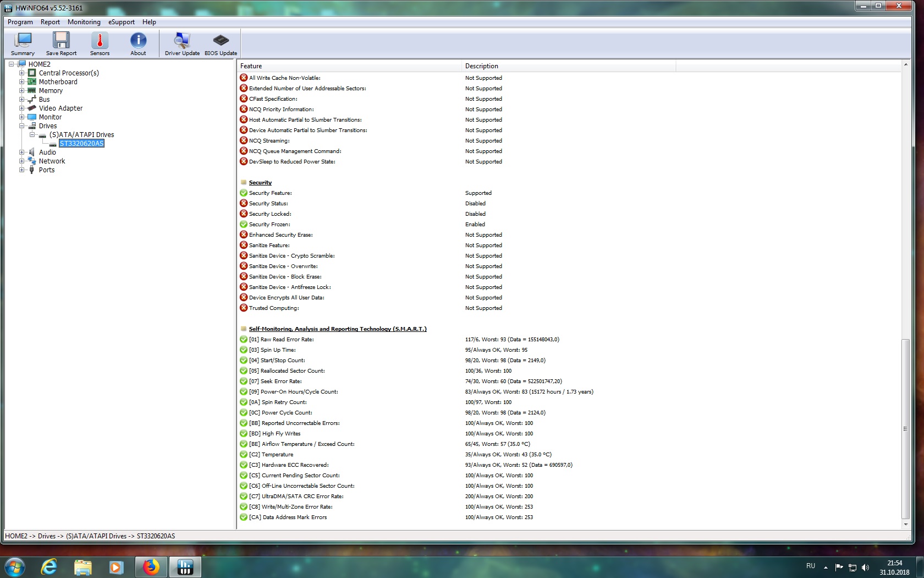Open the Windows Start menu
The height and width of the screenshot is (578, 924).
[15, 566]
